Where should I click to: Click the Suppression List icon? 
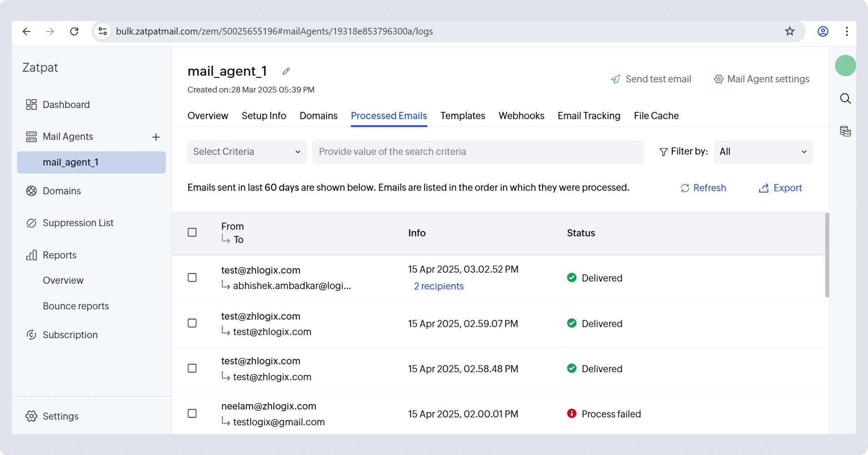[x=31, y=223]
